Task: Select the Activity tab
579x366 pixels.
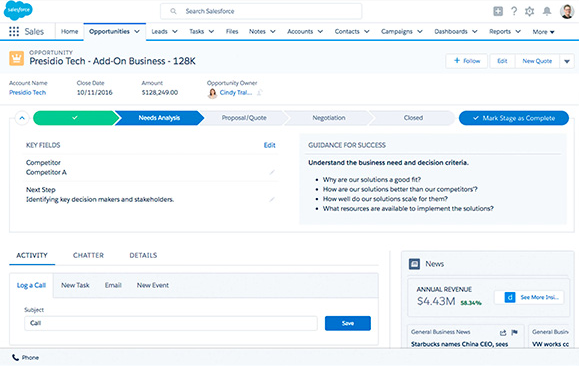Action: 32,255
